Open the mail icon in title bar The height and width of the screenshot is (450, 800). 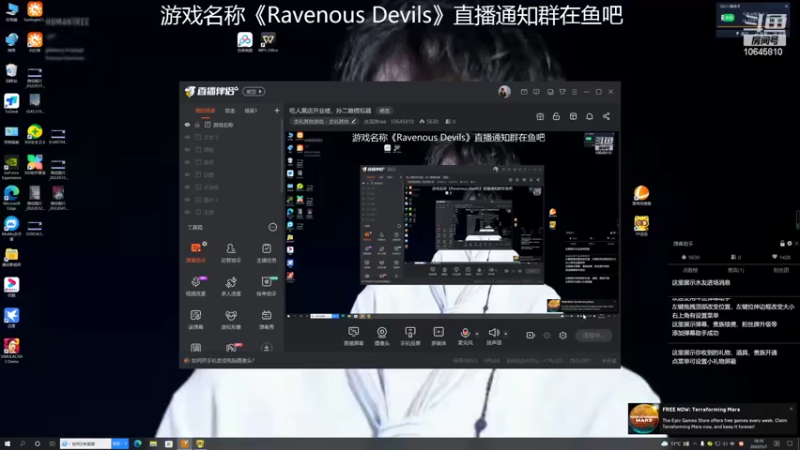524,92
